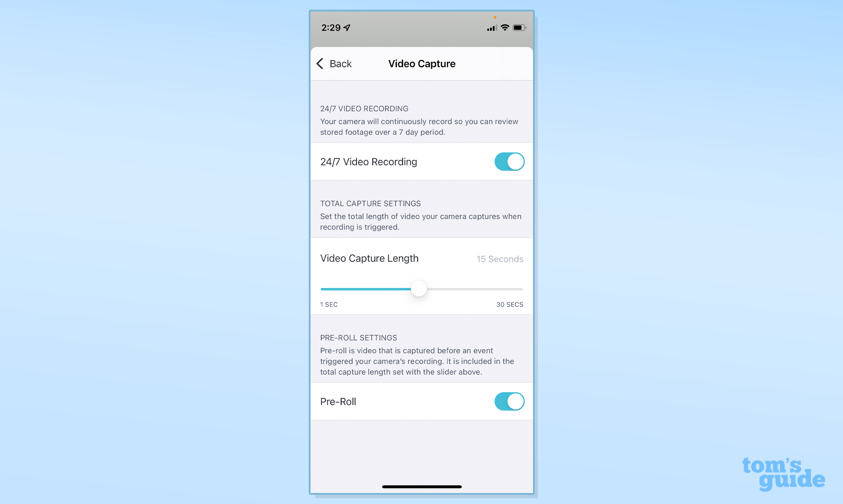Image resolution: width=843 pixels, height=504 pixels.
Task: Tap the 15 Seconds capture length value
Action: click(x=499, y=259)
